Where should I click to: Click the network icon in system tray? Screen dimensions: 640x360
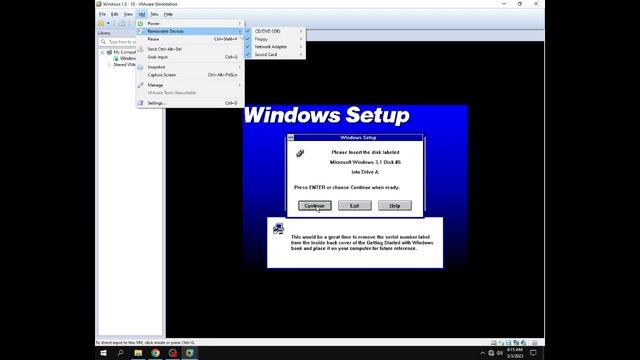click(491, 353)
